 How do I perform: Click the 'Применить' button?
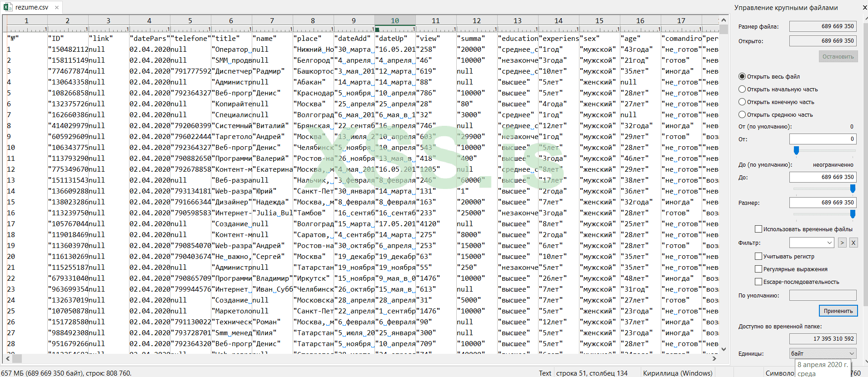pos(838,311)
